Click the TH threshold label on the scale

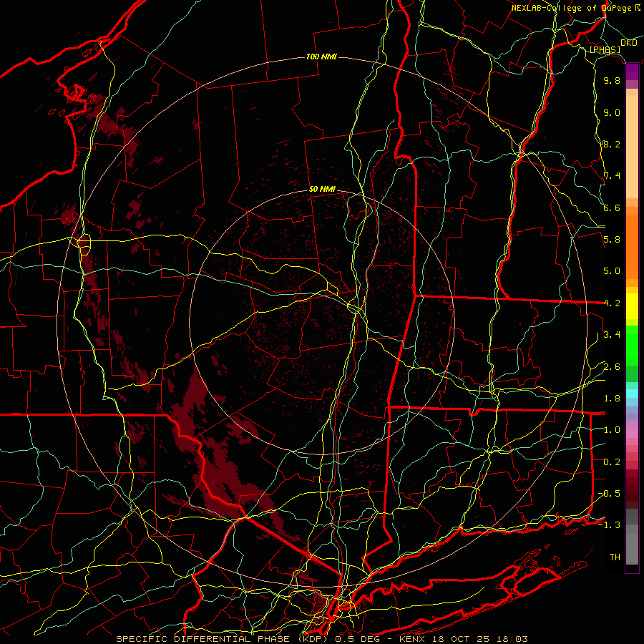coord(615,557)
